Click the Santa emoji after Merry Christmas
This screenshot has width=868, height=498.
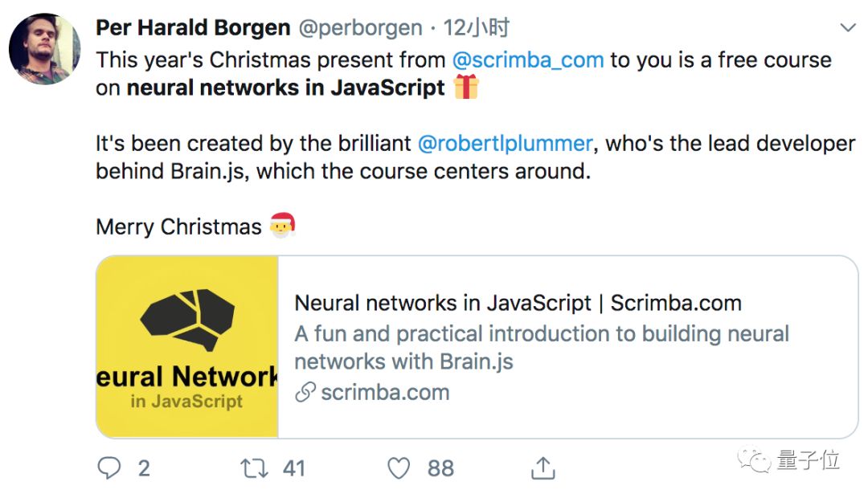point(282,226)
